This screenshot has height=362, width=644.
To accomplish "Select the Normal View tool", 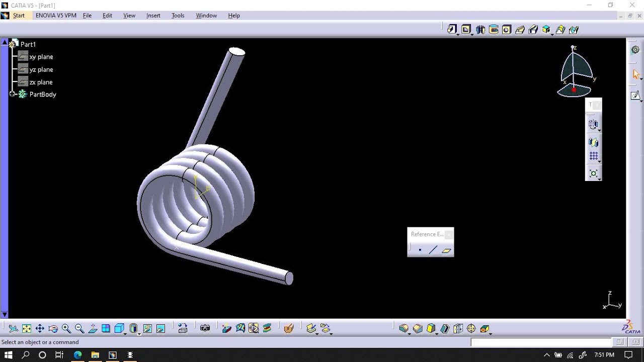I will pos(93,328).
